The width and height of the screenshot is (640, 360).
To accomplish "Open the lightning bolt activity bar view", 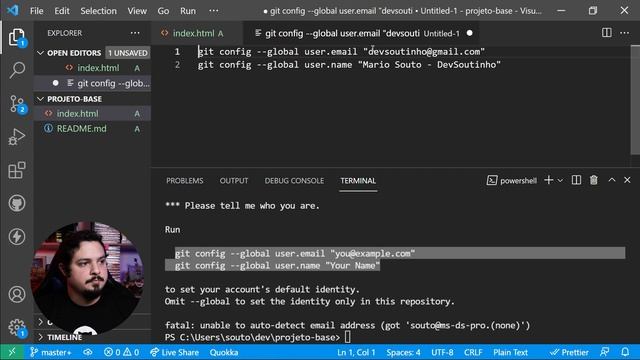I will click(17, 237).
